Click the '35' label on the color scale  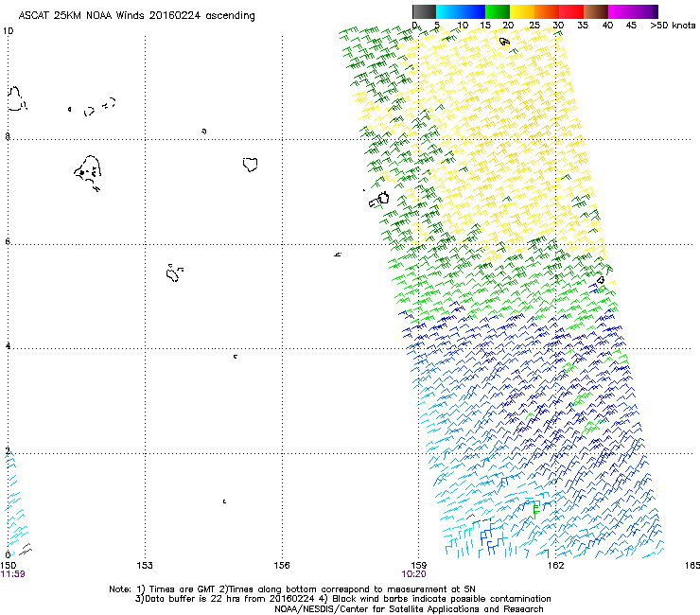(583, 26)
